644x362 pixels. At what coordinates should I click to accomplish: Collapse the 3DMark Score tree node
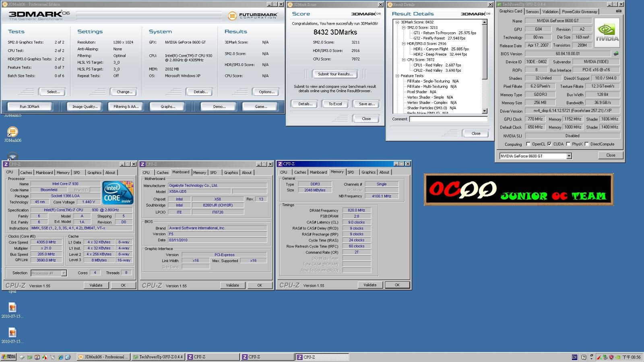(397, 22)
